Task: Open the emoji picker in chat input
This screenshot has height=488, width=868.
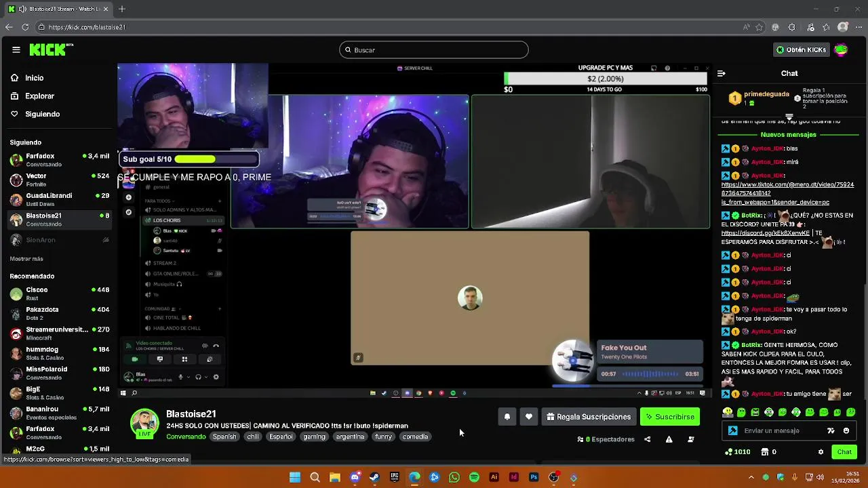Action: click(846, 430)
